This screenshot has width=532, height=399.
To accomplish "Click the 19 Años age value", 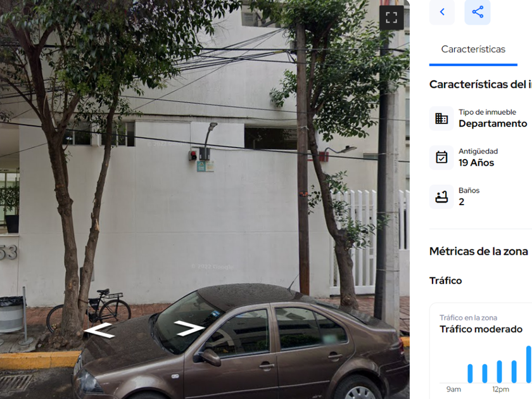I will pyautogui.click(x=476, y=163).
